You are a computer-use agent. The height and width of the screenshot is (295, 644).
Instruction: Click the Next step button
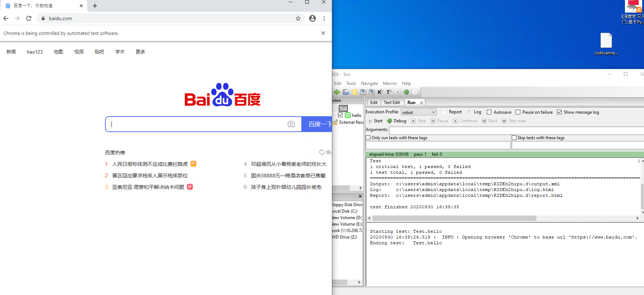(489, 121)
